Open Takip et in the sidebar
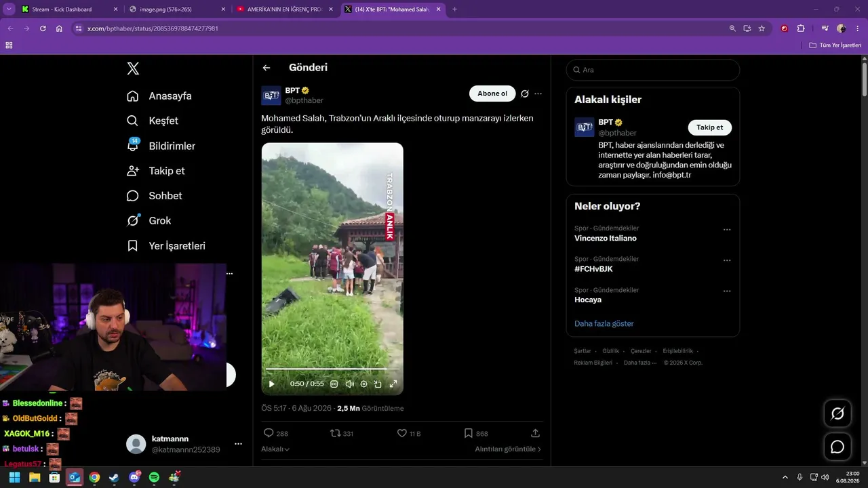Screen dimensions: 868x488 point(156,171)
